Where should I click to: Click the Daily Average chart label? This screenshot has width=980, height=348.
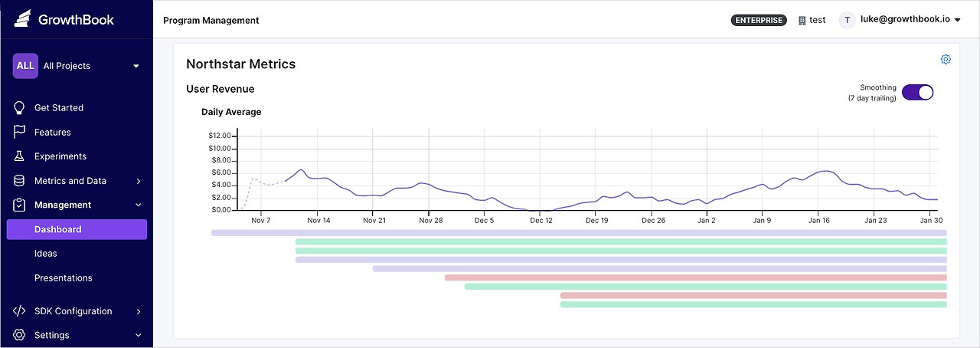[231, 112]
